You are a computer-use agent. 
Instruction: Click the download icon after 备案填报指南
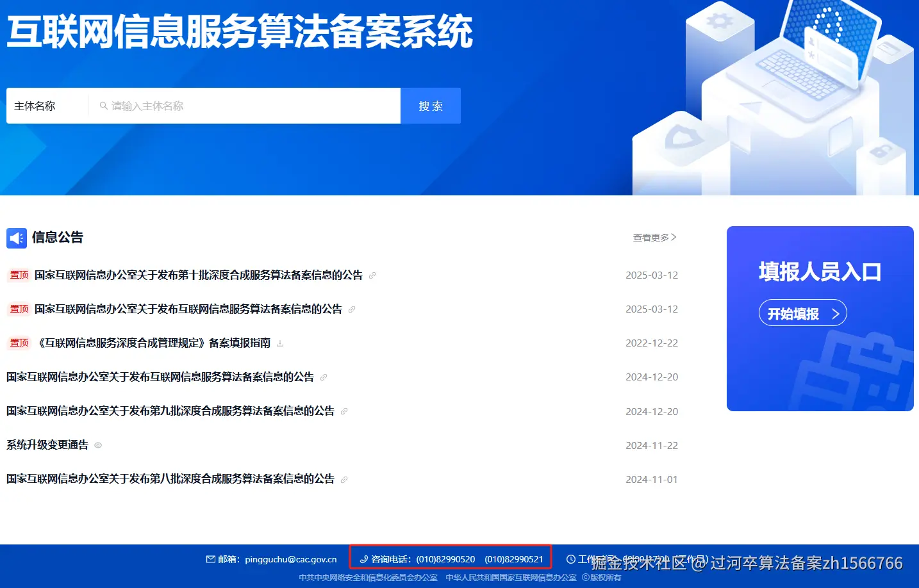(x=279, y=343)
